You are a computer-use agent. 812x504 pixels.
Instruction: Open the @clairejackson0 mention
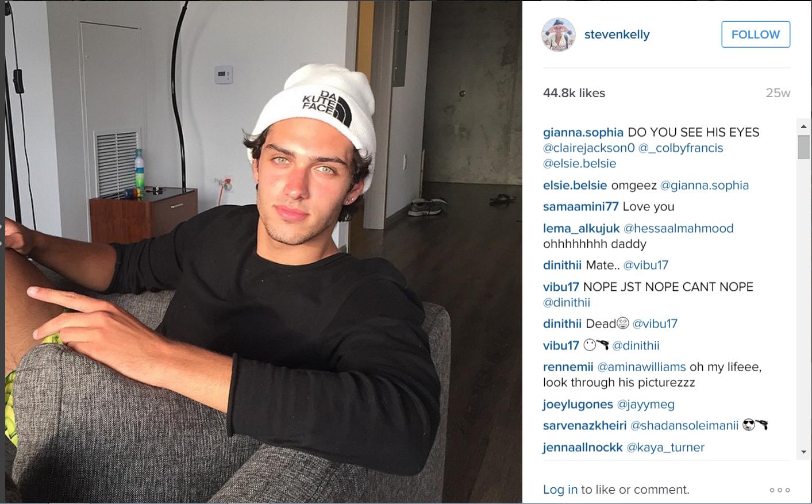588,148
